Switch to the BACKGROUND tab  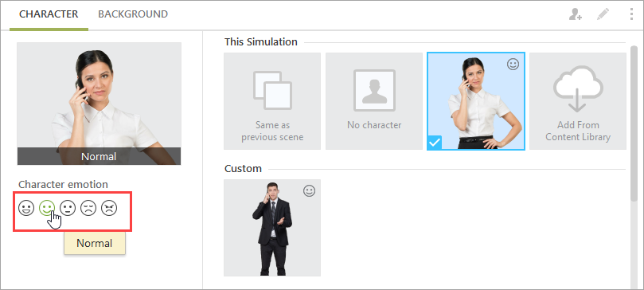133,14
